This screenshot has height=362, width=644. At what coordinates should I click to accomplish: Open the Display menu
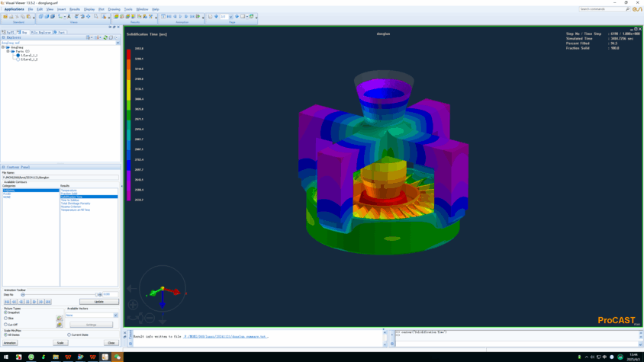coord(89,9)
